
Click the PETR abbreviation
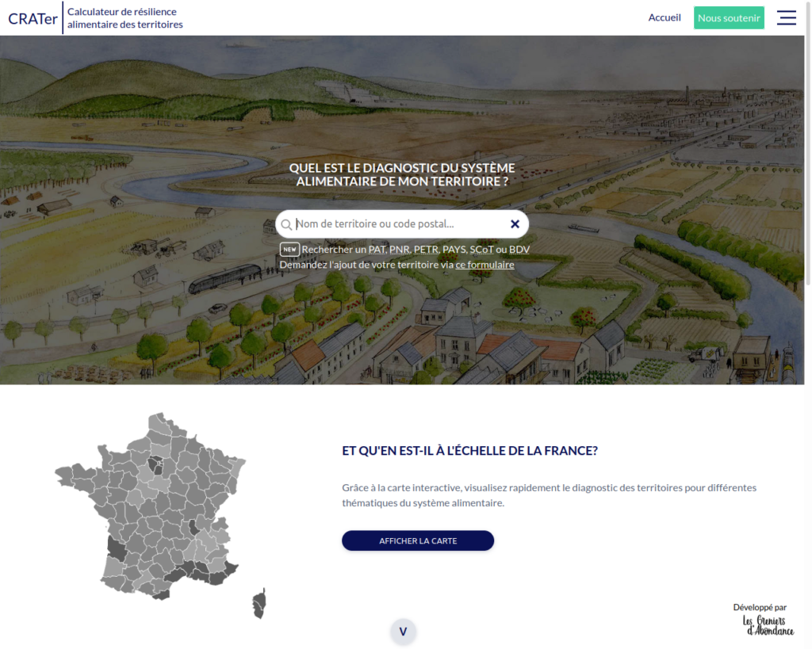426,250
